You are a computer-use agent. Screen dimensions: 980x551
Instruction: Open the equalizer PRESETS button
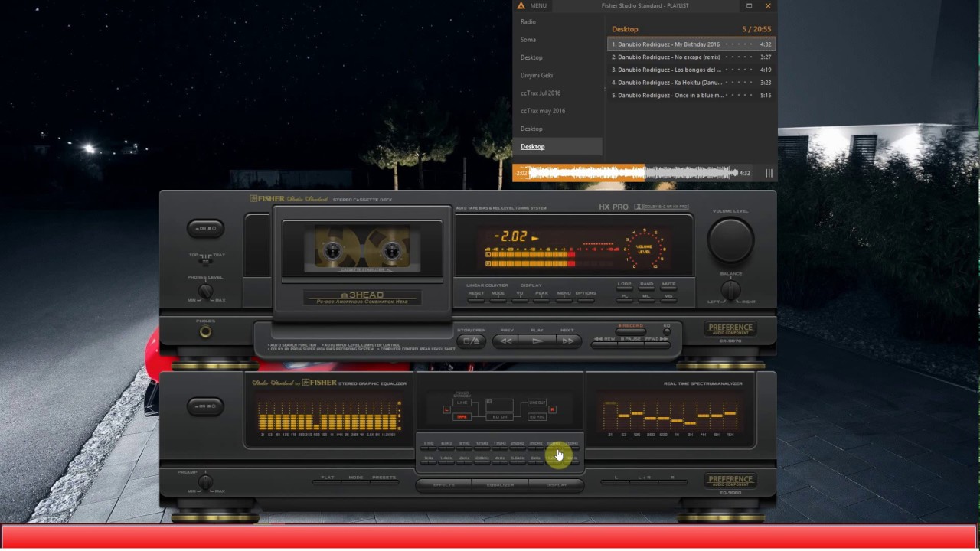pos(384,481)
